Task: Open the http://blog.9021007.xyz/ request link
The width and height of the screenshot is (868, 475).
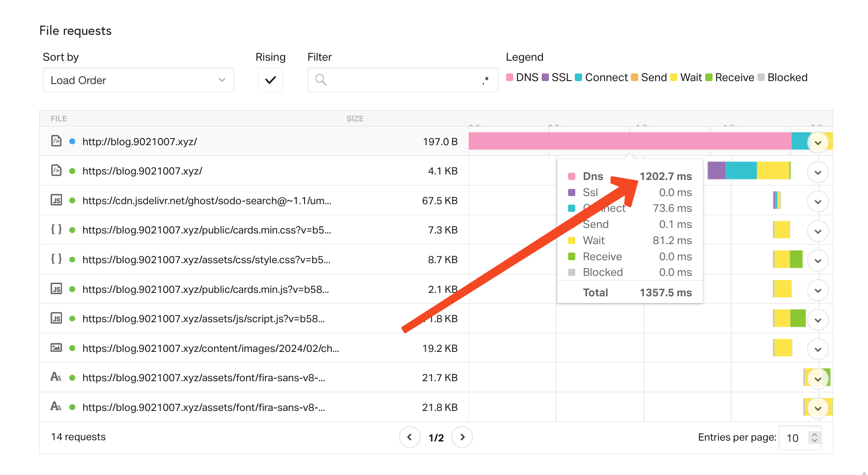Action: tap(140, 141)
